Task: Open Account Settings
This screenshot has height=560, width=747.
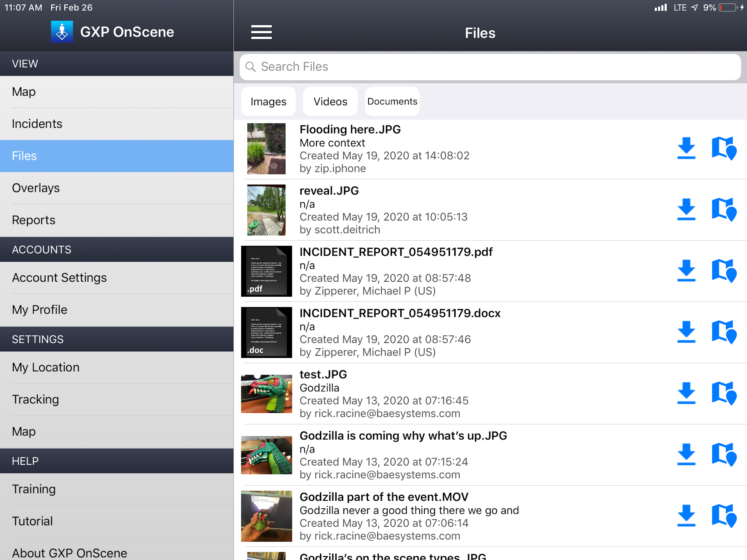Action: click(59, 278)
